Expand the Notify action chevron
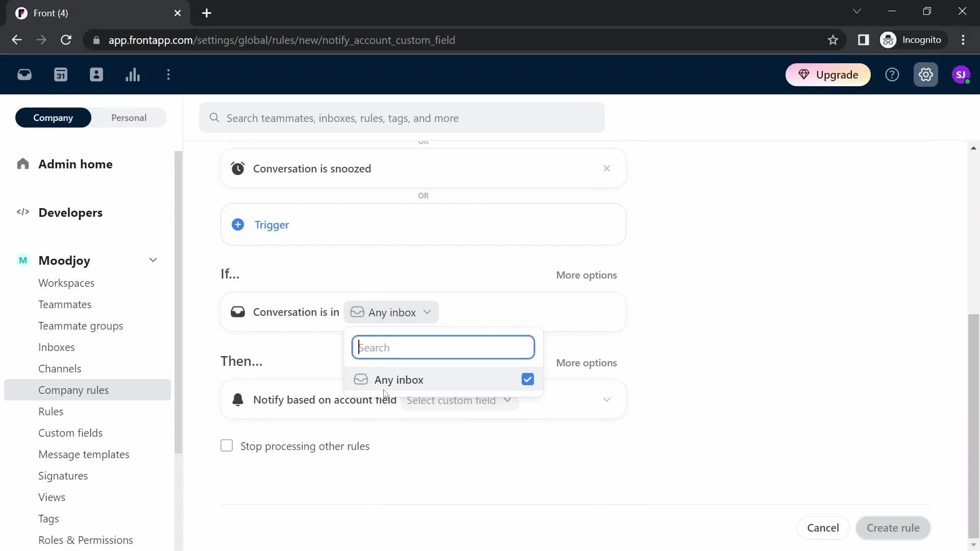This screenshot has width=980, height=551. [x=607, y=399]
